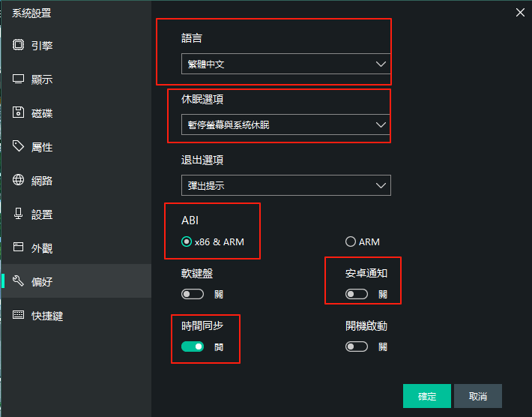Enable the 開機啟動 switch
Viewport: 532px width, 417px height.
(357, 346)
